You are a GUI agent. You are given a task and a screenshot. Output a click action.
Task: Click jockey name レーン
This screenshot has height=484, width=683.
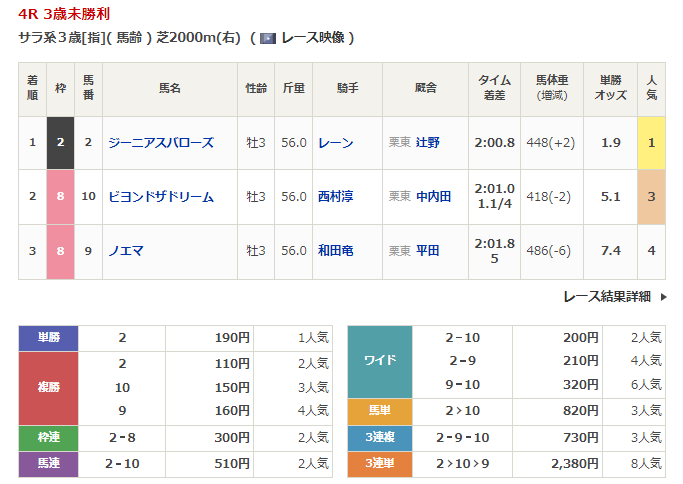point(335,143)
